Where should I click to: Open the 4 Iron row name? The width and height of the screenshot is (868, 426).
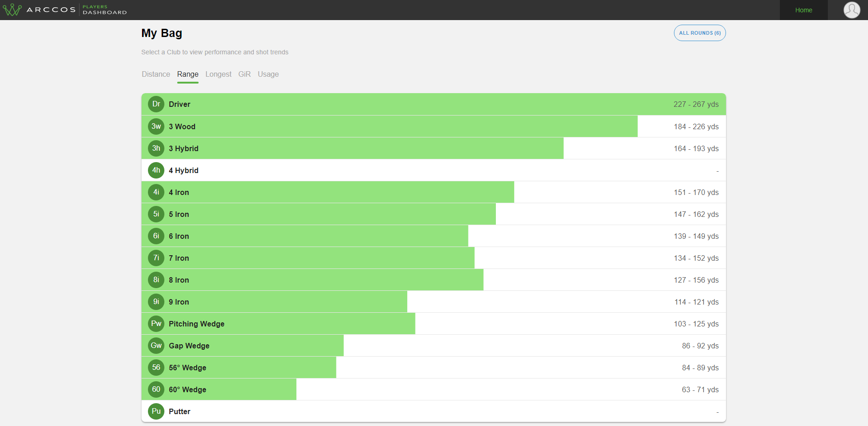(x=179, y=192)
